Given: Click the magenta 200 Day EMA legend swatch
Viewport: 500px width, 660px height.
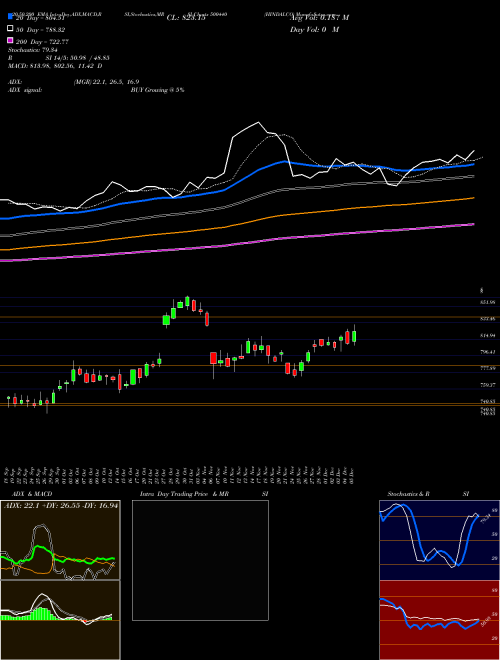Looking at the screenshot, I should (x=10, y=41).
